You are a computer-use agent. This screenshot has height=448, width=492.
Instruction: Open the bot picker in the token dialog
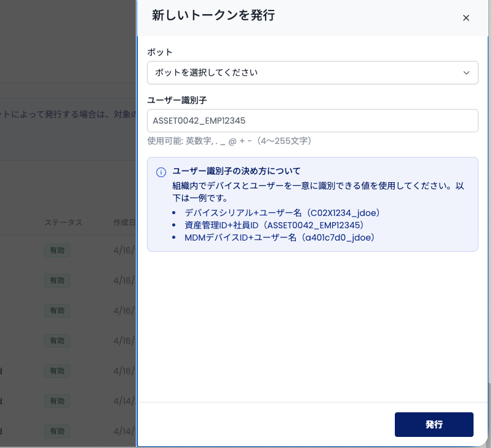(312, 73)
